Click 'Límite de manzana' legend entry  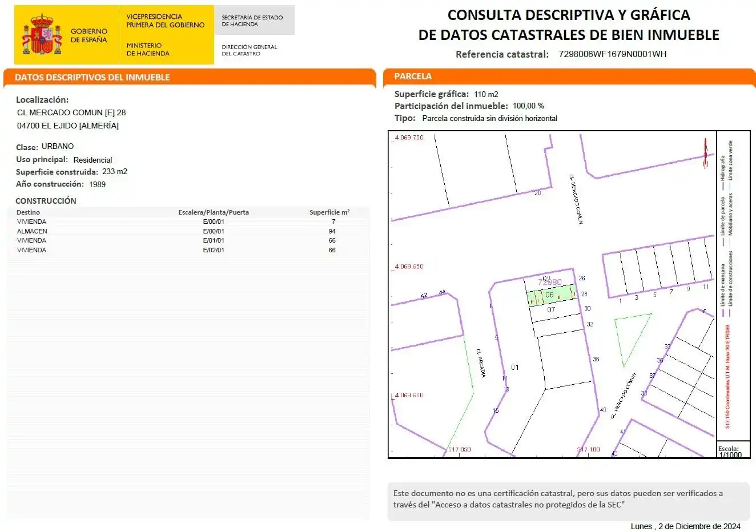(x=723, y=289)
